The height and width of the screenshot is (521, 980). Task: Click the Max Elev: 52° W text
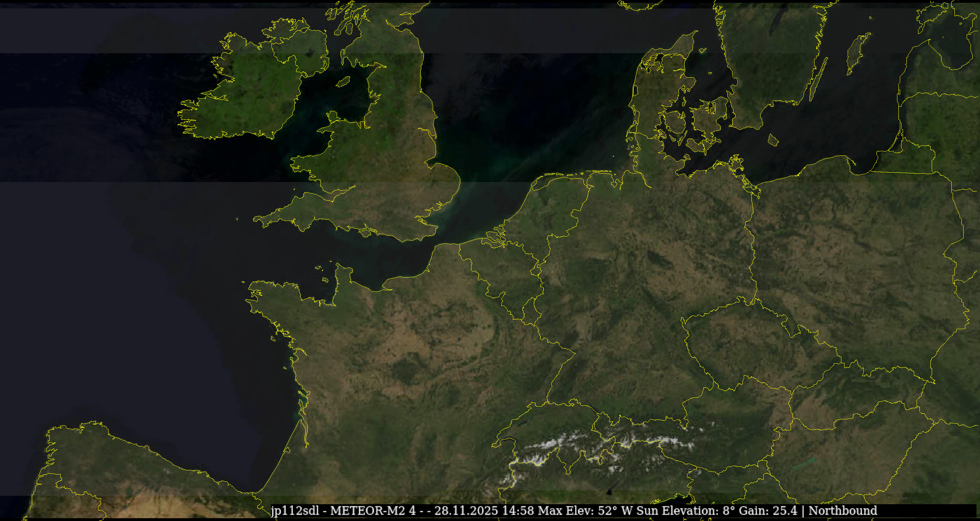coord(585,510)
